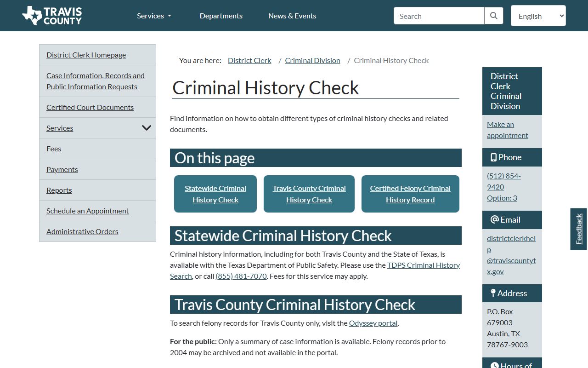Open Case Information, Records and Public Information Requests

(x=96, y=81)
